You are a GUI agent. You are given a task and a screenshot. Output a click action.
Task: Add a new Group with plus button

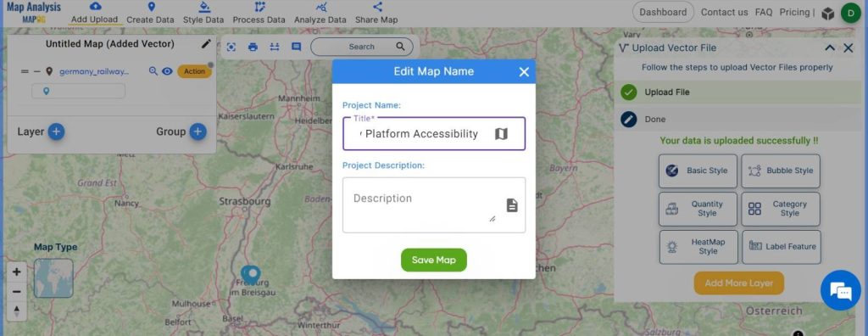click(198, 132)
